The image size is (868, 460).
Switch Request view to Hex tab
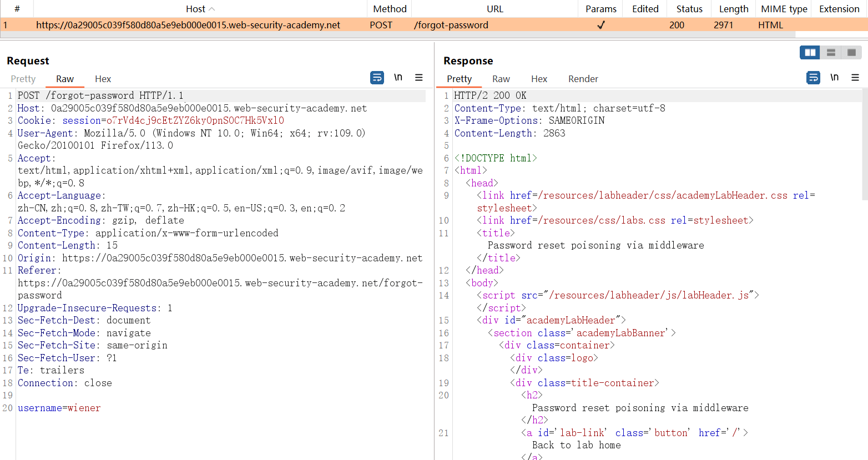pyautogui.click(x=103, y=79)
